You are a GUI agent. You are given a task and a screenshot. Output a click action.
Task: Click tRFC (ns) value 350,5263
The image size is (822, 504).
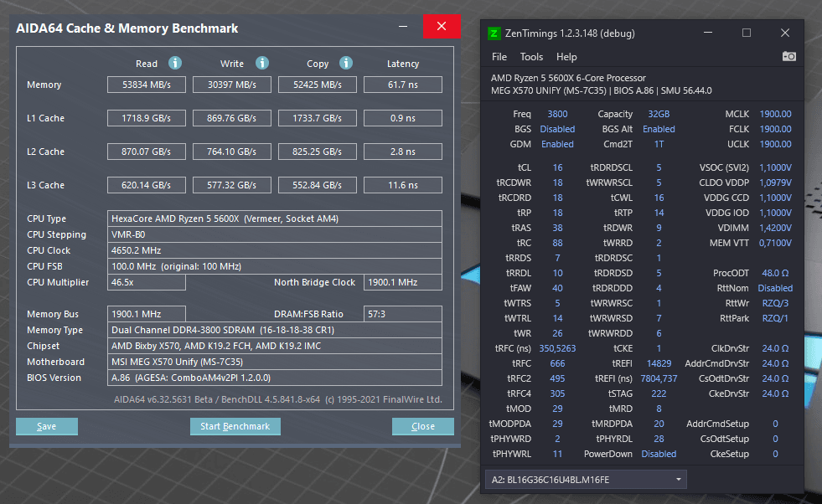coord(557,348)
